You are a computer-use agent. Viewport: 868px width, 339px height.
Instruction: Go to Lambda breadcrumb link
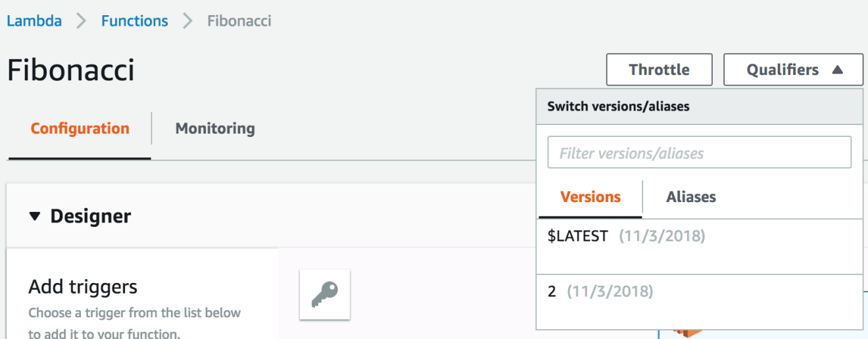coord(34,21)
